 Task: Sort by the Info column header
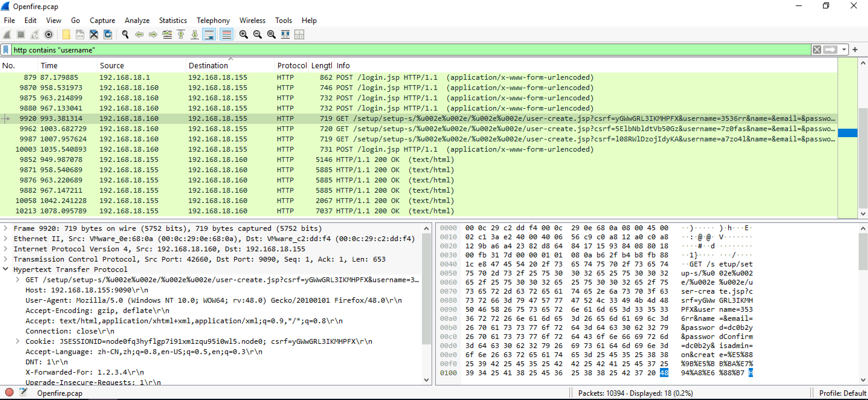point(586,66)
